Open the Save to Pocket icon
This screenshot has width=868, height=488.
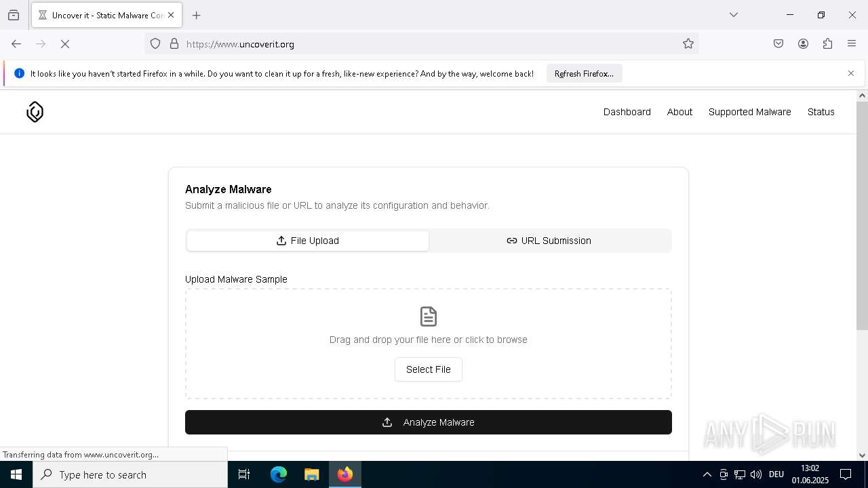tap(778, 44)
